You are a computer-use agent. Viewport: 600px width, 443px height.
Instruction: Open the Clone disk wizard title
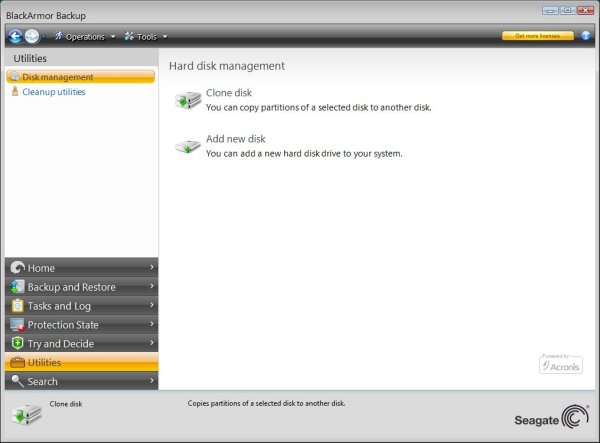229,93
